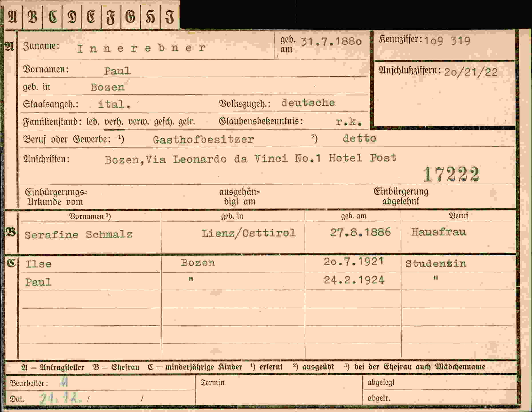This screenshot has width=532, height=412.
Task: Click the surname 'Innerebner'
Action: tap(141, 48)
